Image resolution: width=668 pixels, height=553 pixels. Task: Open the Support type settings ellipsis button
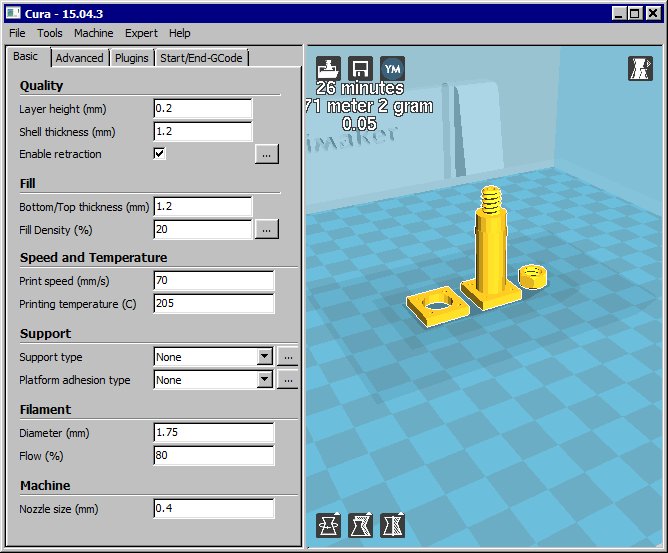tap(288, 357)
